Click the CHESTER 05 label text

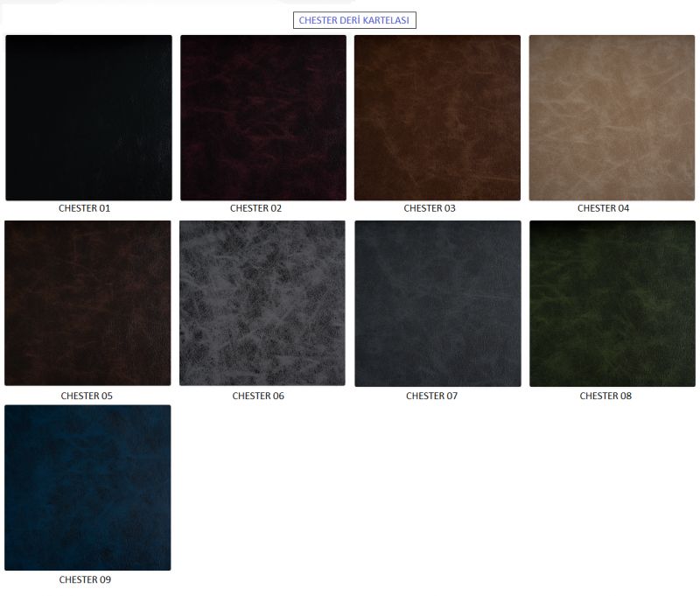tap(87, 396)
